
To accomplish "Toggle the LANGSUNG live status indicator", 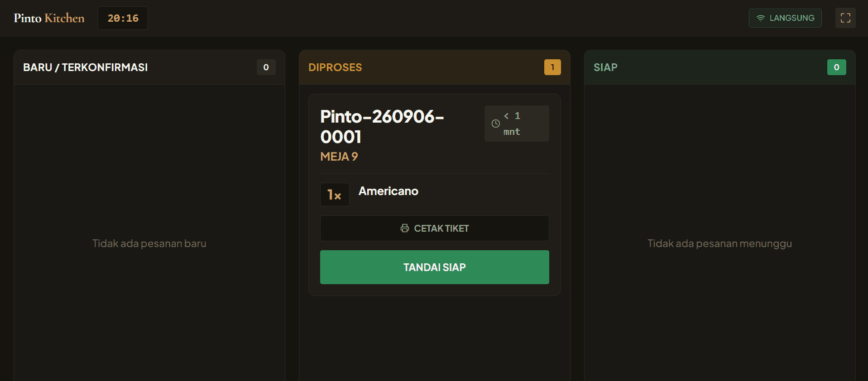I will 785,18.
